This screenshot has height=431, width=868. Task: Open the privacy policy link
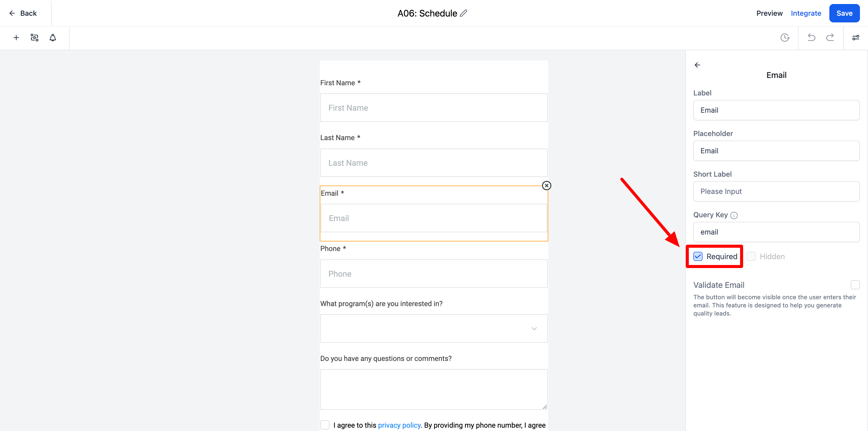(x=399, y=425)
